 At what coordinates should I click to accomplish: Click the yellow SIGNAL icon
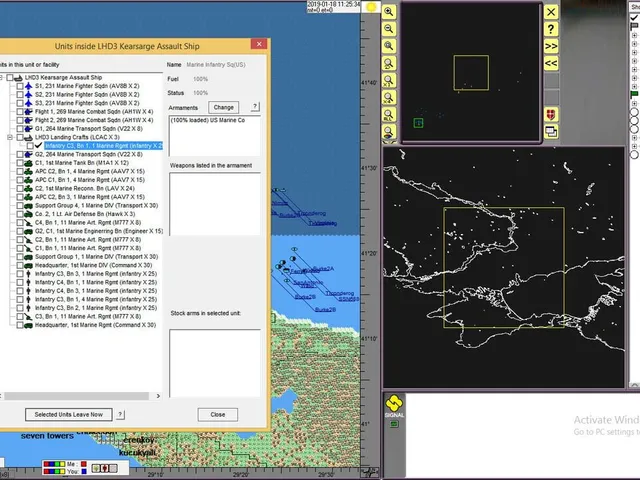tap(394, 403)
